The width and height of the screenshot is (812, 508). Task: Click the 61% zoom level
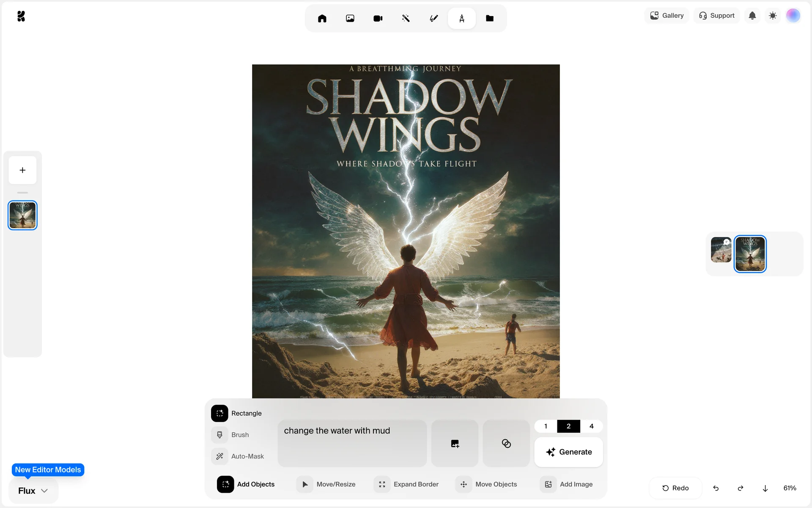click(x=790, y=488)
